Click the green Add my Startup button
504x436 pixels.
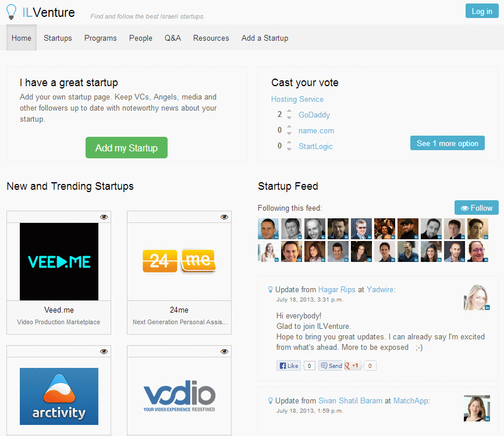click(126, 148)
